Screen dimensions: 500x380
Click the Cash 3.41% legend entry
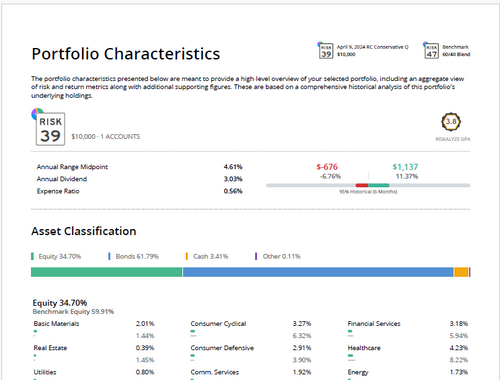tap(207, 256)
